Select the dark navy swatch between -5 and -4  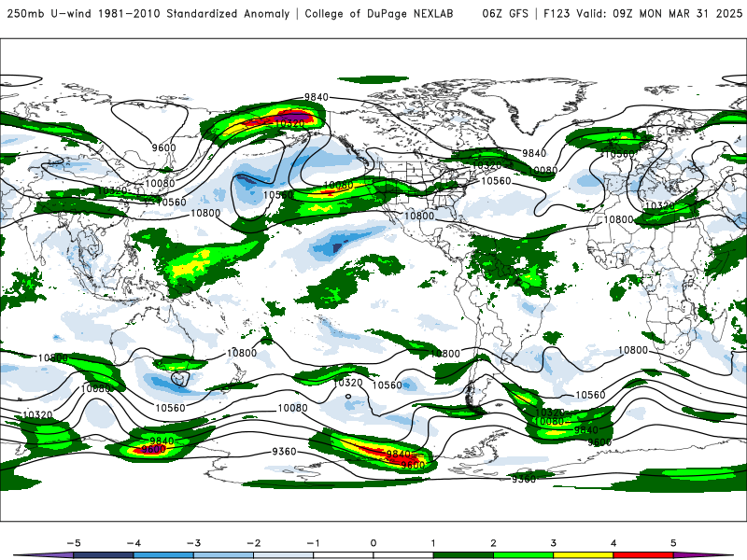104,555
